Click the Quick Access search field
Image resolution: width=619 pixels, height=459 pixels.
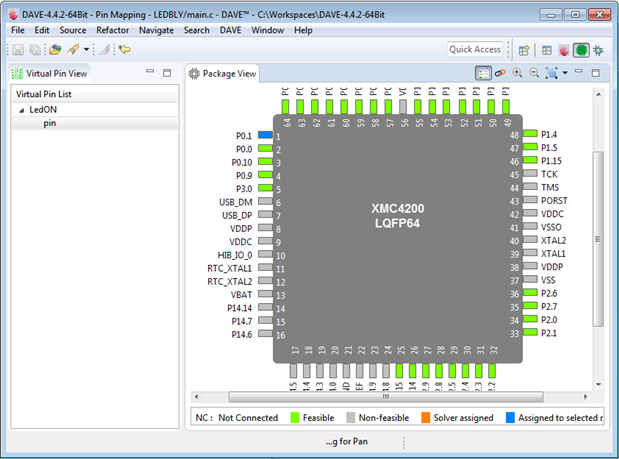(475, 49)
